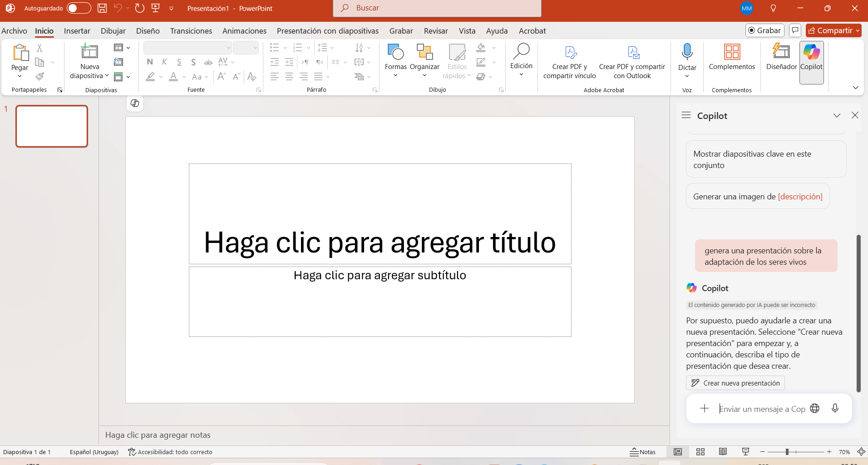The width and height of the screenshot is (868, 465).
Task: Click Crear nueva presentación button
Action: pos(735,383)
